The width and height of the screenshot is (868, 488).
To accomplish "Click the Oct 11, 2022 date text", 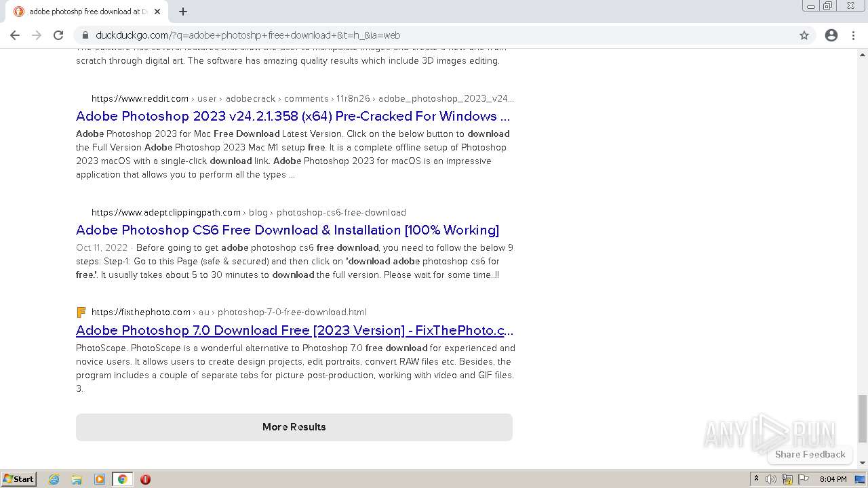I will click(x=102, y=247).
